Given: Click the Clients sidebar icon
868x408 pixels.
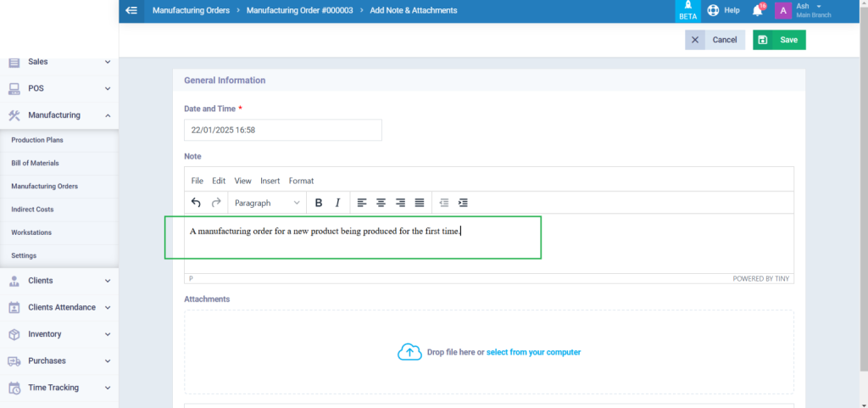Looking at the screenshot, I should pos(14,281).
